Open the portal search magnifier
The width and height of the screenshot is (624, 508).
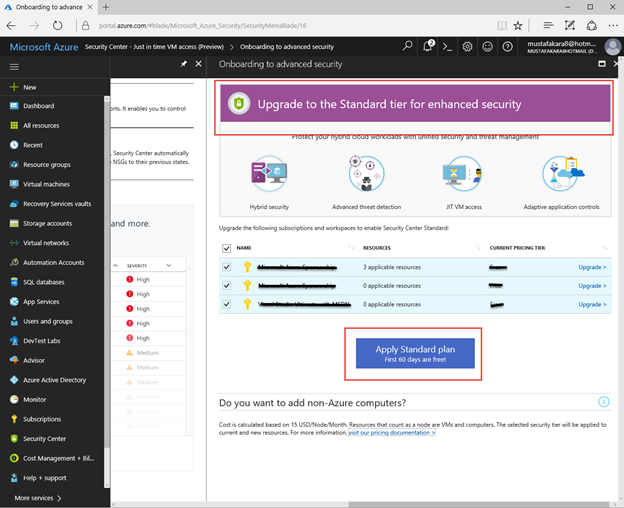pos(407,46)
